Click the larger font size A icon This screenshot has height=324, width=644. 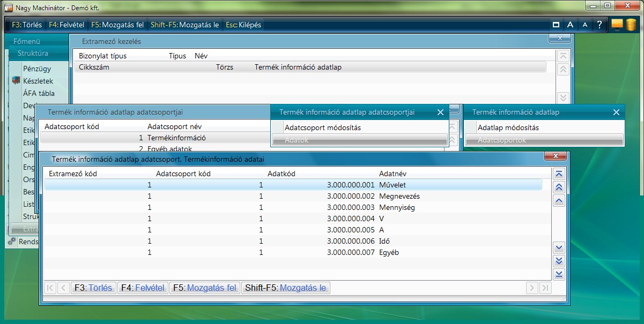point(571,25)
